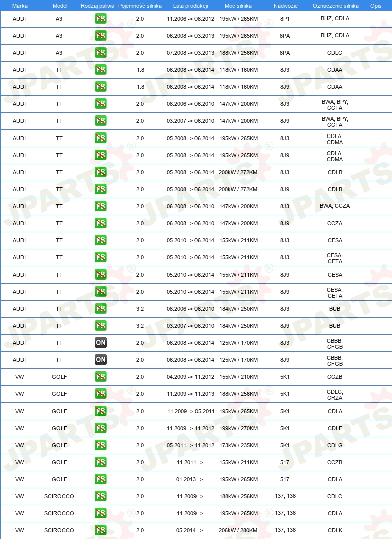The image size is (392, 539).
Task: Click fuel icon in Golf 11.2009->05.2011 CDLA row
Action: click(x=101, y=411)
